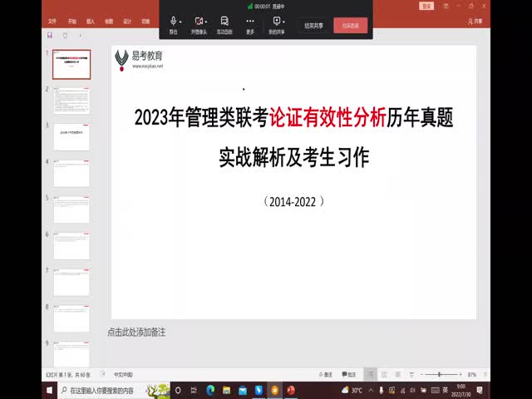Image resolution: width=532 pixels, height=399 pixels.
Task: Show hidden tray icons chevron
Action: pyautogui.click(x=371, y=391)
